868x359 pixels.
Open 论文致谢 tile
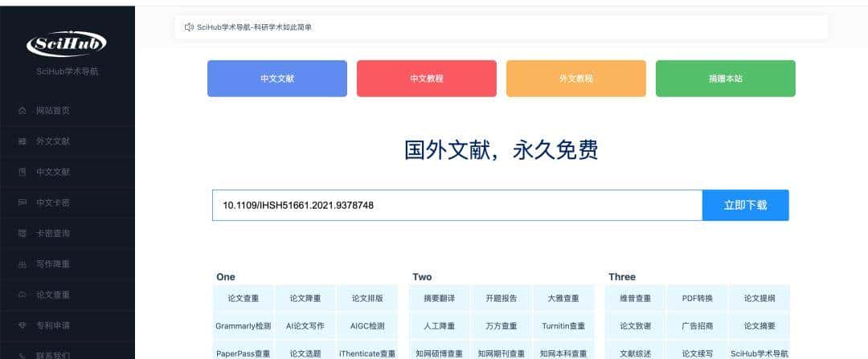click(636, 326)
